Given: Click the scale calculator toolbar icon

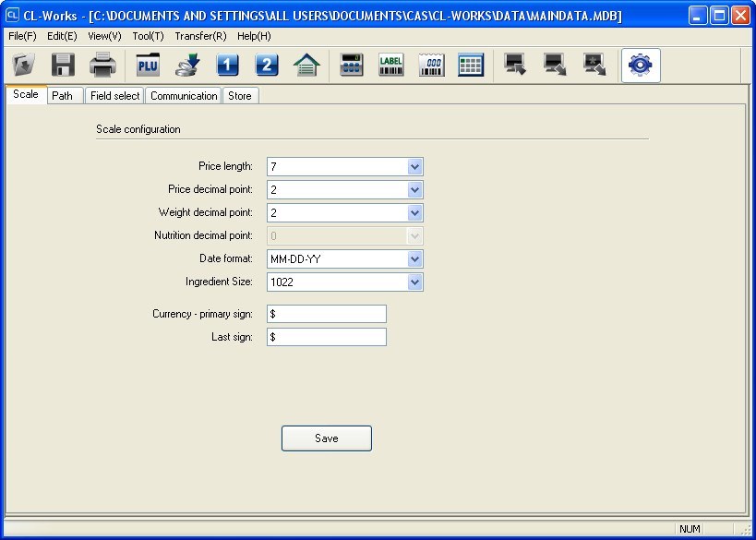Looking at the screenshot, I should click(x=351, y=65).
